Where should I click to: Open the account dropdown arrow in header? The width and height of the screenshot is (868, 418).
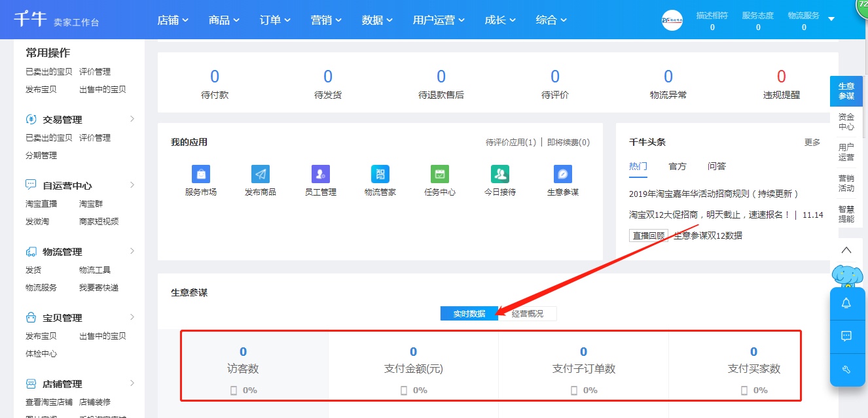[x=831, y=19]
